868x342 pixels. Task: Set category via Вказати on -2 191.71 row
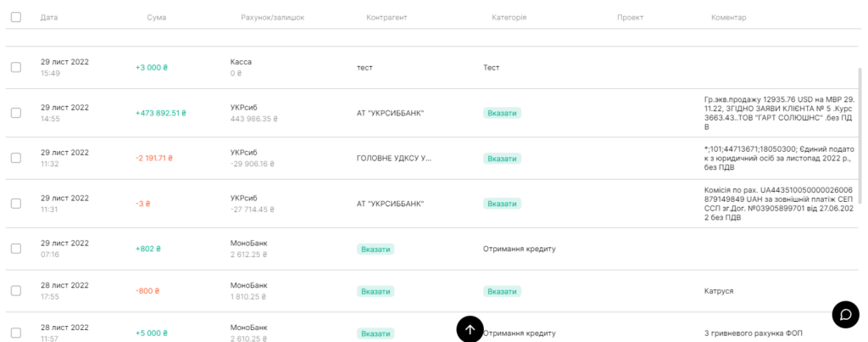click(502, 159)
